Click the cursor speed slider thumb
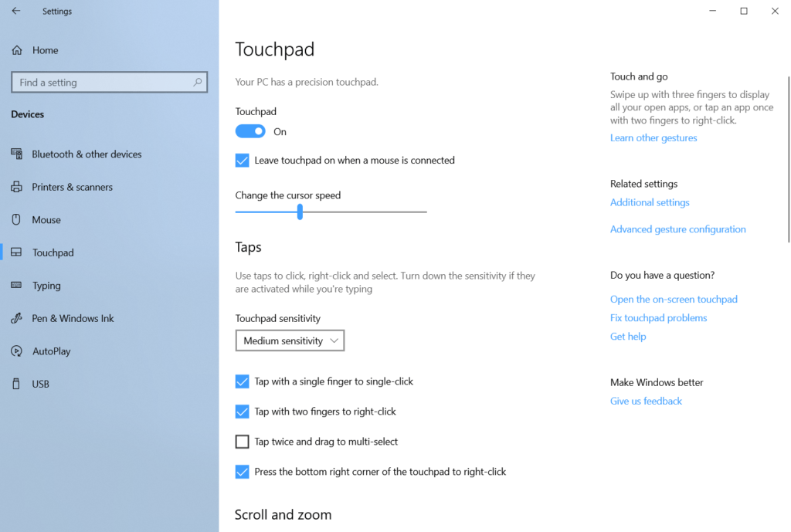The image size is (791, 532). tap(300, 212)
